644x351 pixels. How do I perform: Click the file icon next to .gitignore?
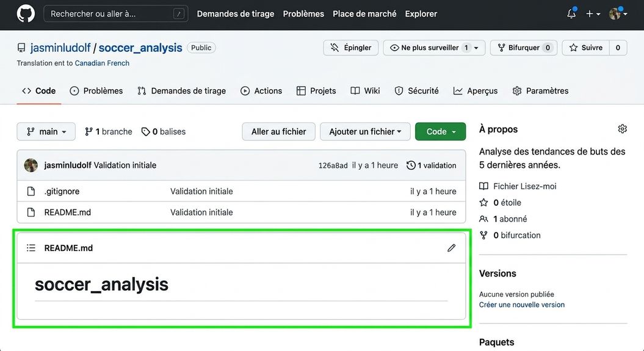[31, 191]
